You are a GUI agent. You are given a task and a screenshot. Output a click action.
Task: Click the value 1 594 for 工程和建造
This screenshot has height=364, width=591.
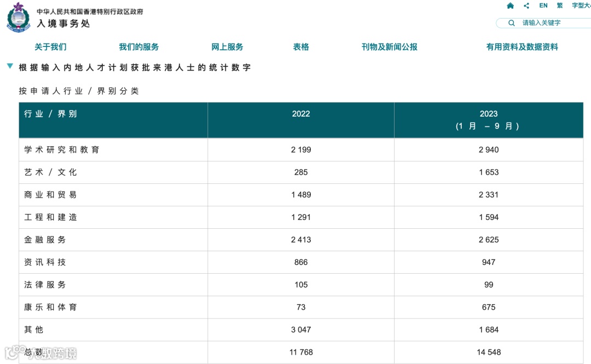(x=489, y=217)
